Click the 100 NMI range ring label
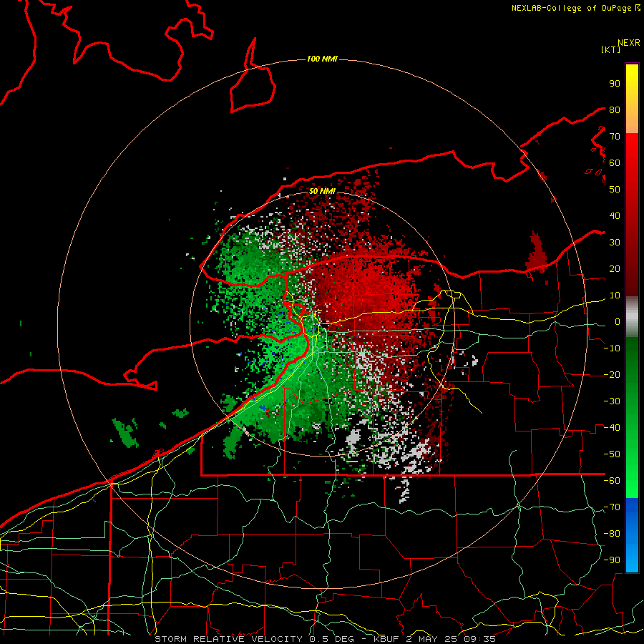This screenshot has height=644, width=644. [322, 59]
